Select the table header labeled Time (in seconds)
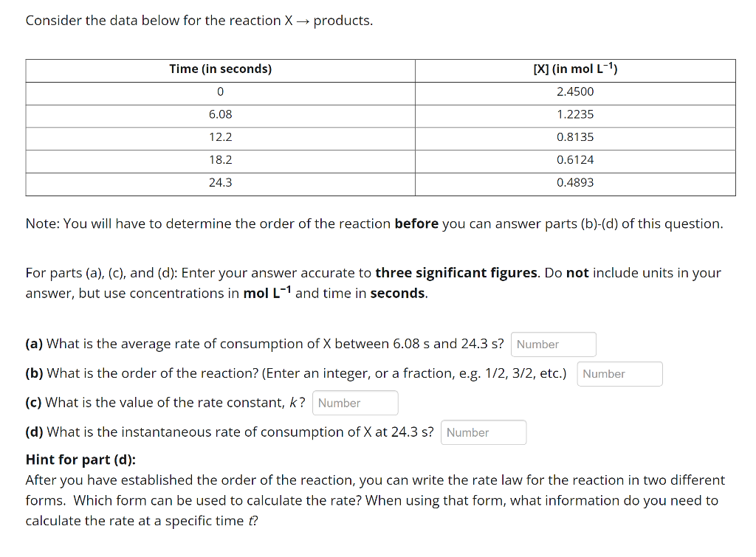The width and height of the screenshot is (756, 557). click(219, 69)
